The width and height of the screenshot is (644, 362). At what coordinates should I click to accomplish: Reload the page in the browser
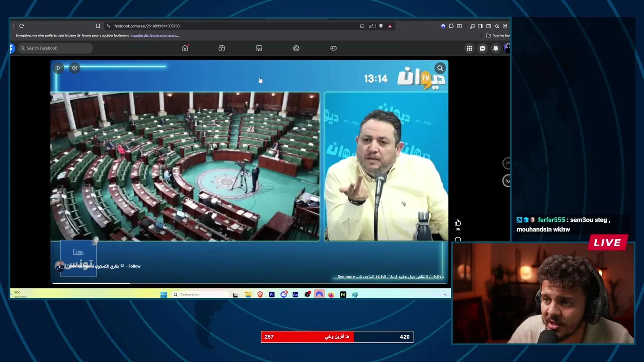pyautogui.click(x=21, y=26)
